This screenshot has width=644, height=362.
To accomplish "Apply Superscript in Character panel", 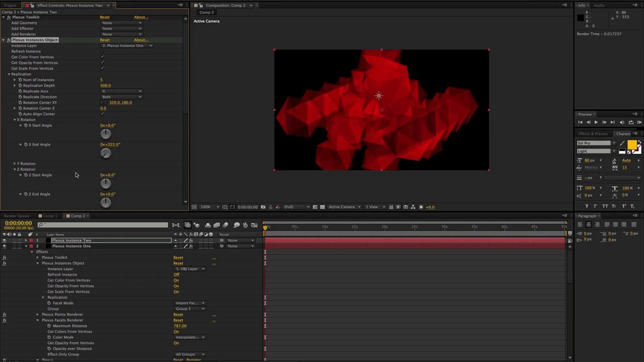I will coord(624,206).
